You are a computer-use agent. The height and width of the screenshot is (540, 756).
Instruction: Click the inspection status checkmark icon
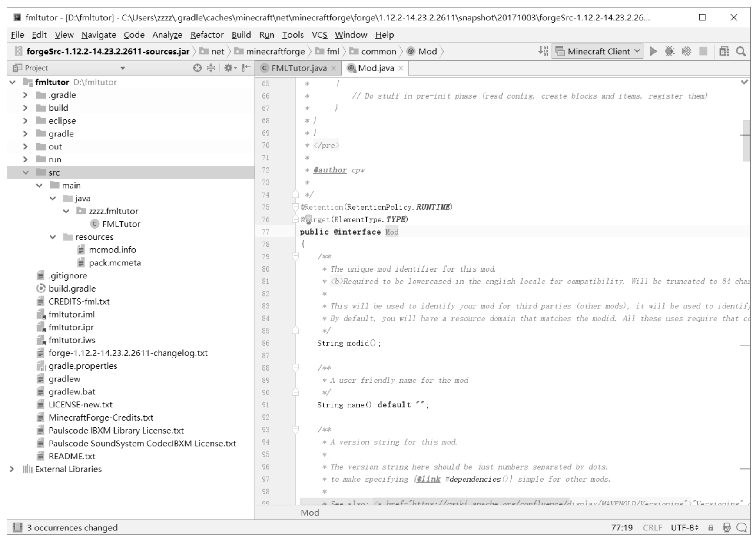point(745,82)
